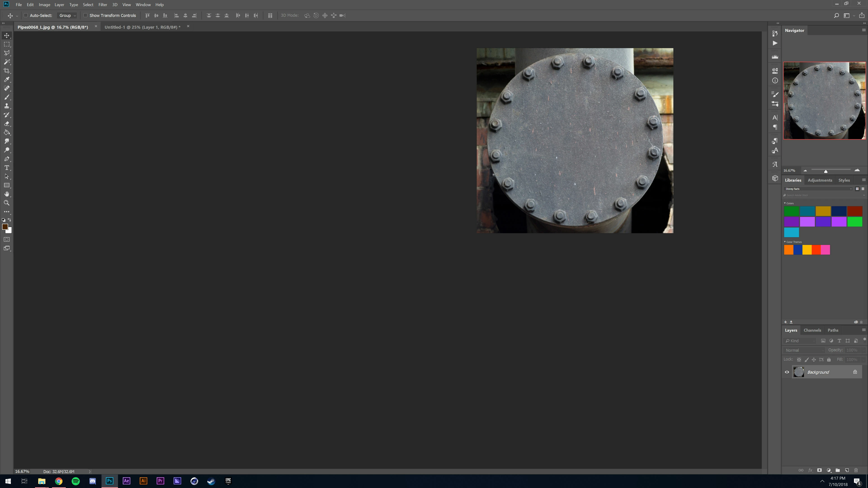868x488 pixels.
Task: Enable the Auto-Select checkbox
Action: (26, 15)
